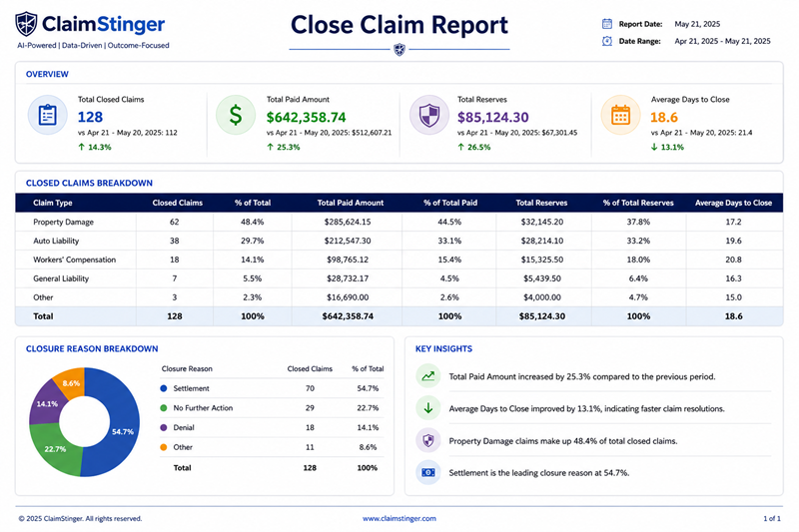Click the No Further Action closure reason row
The image size is (799, 532).
coord(272,408)
